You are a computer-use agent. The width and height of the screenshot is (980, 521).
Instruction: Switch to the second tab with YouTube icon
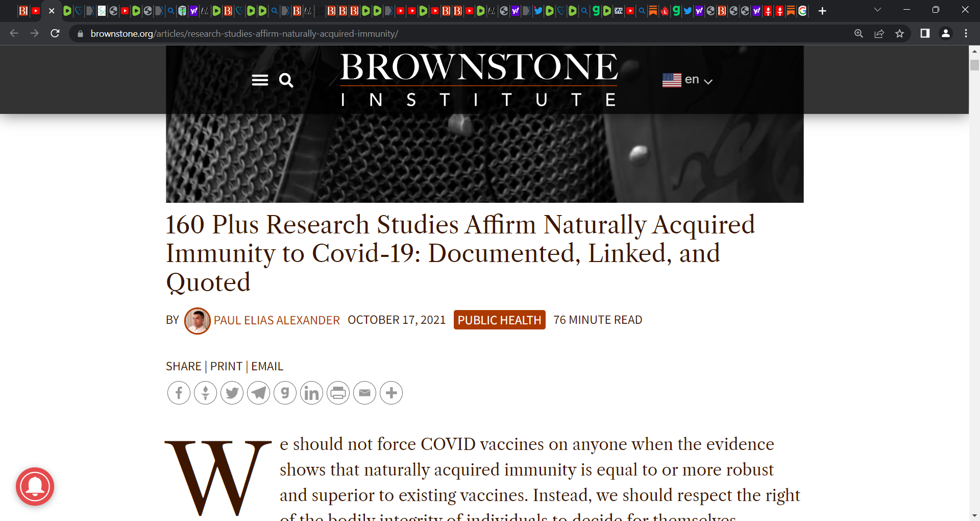tap(35, 11)
